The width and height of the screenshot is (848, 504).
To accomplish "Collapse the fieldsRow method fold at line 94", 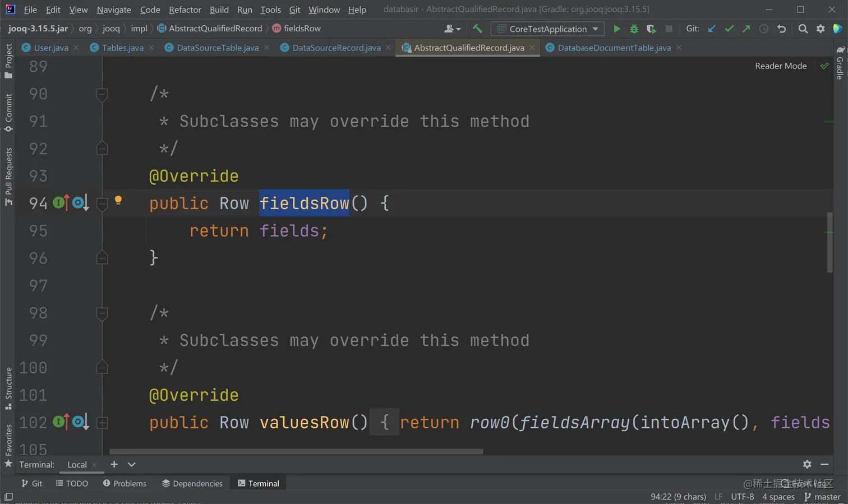I will pos(102,204).
